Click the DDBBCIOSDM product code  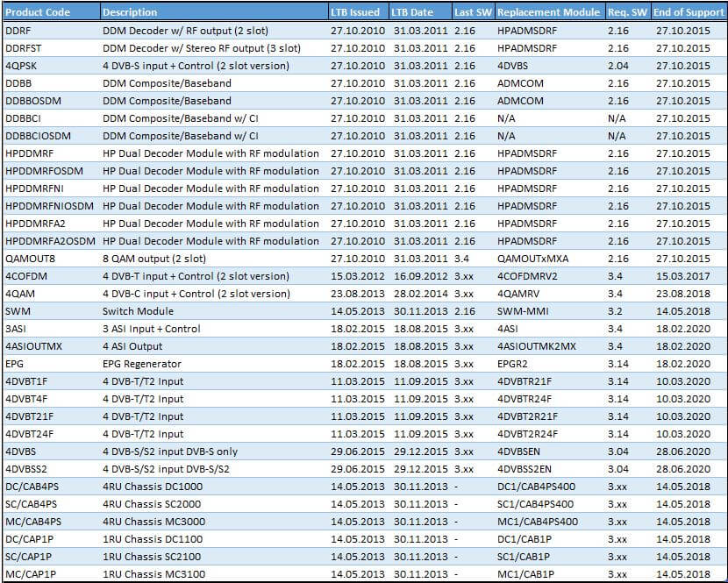(38, 136)
